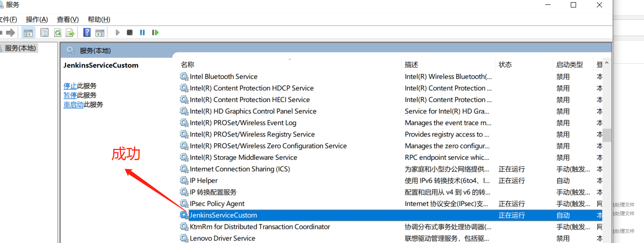This screenshot has width=644, height=243.
Task: Click gear icon of IP 转换配置服务 row
Action: point(184,192)
